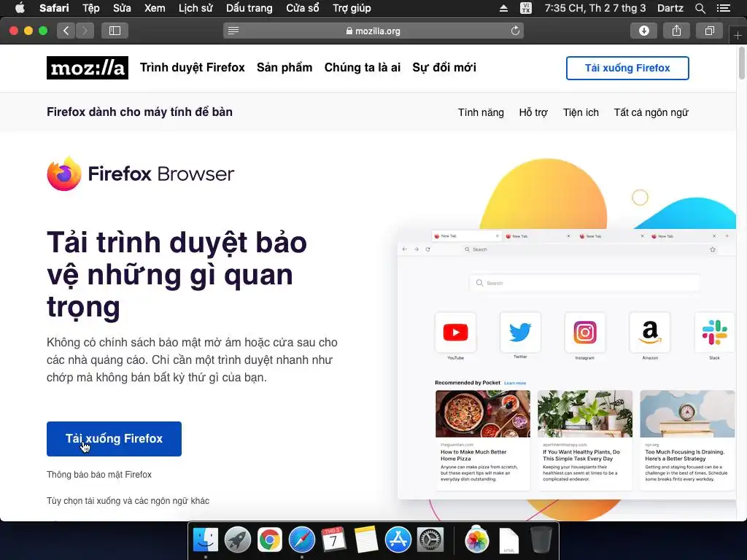Image resolution: width=747 pixels, height=560 pixels.
Task: Open the Trợ giúp menu
Action: point(352,8)
